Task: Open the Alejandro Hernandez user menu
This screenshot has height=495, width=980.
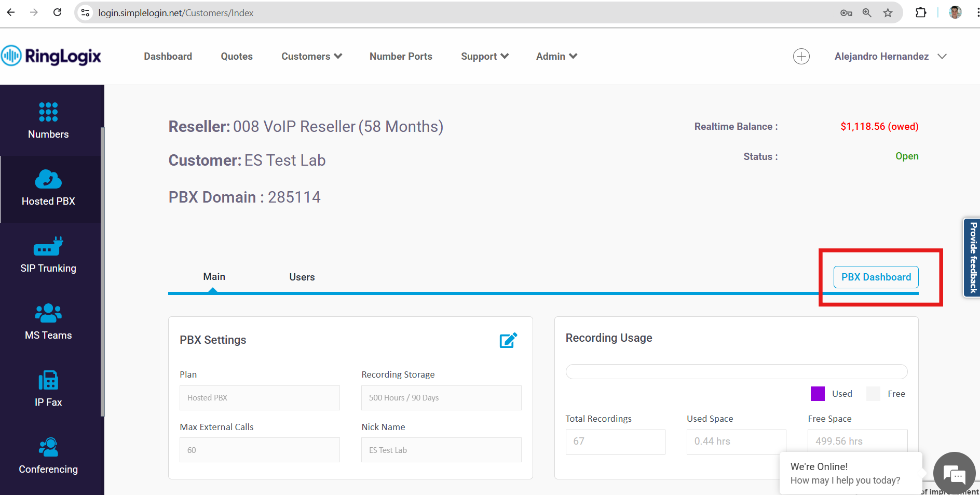Action: pos(890,56)
